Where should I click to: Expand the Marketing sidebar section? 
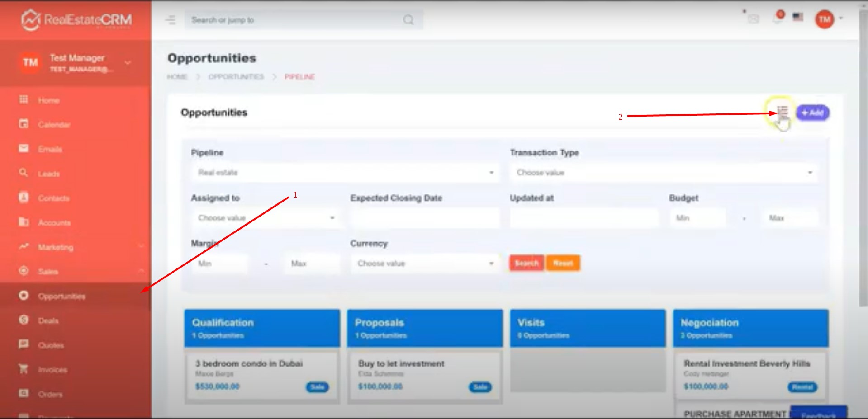click(x=55, y=247)
